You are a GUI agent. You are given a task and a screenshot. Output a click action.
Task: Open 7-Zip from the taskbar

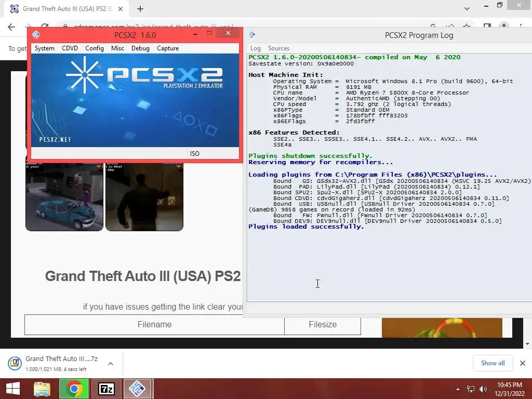click(106, 389)
